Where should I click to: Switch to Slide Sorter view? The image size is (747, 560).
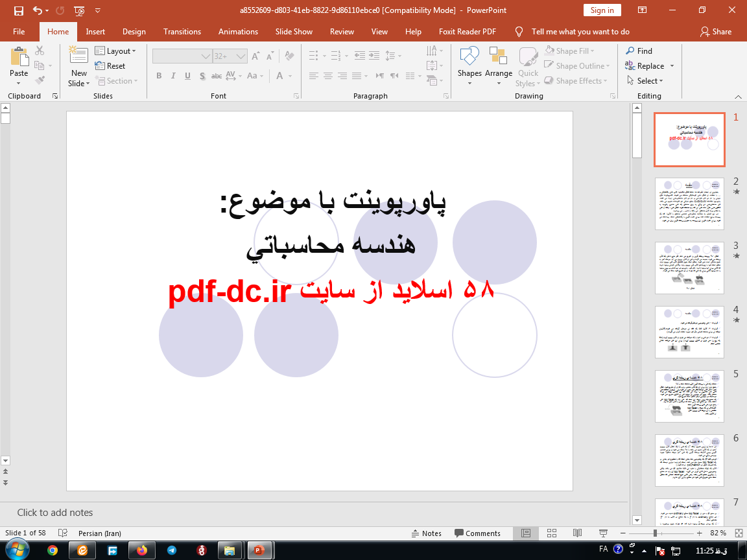pos(552,533)
